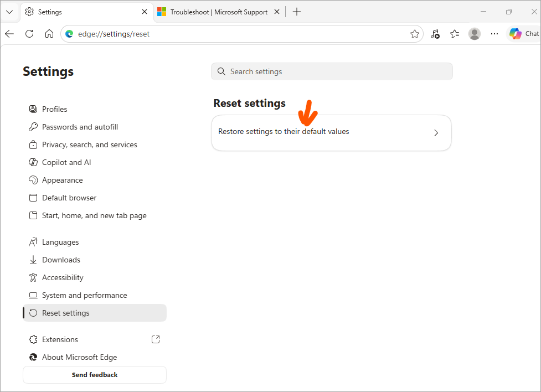Screen dimensions: 541x392
Task: Open Extensions link in sidebar
Action: (x=95, y=339)
